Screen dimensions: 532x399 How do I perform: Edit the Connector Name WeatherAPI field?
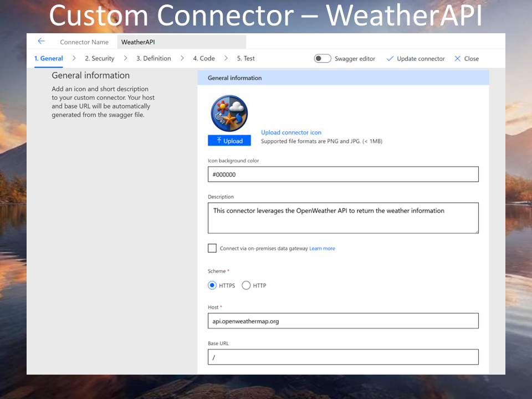coord(182,42)
